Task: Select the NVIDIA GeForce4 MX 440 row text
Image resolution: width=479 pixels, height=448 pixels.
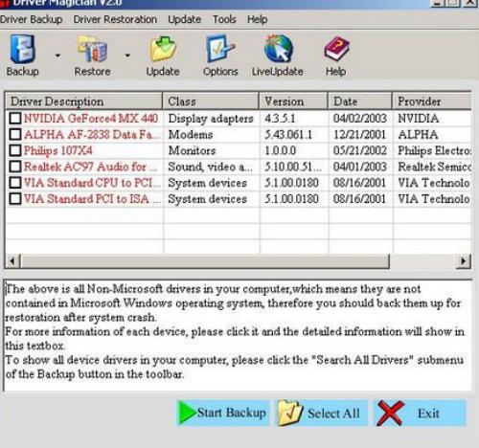Action: coord(91,119)
